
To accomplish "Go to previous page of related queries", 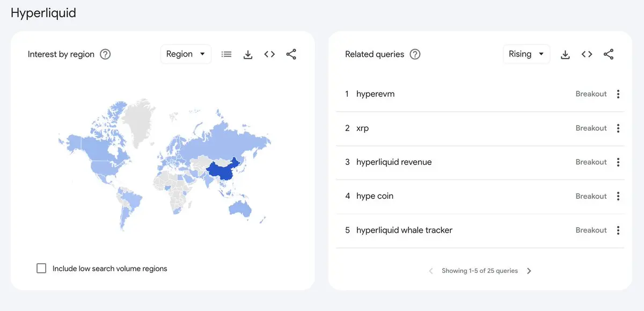I will tap(430, 271).
